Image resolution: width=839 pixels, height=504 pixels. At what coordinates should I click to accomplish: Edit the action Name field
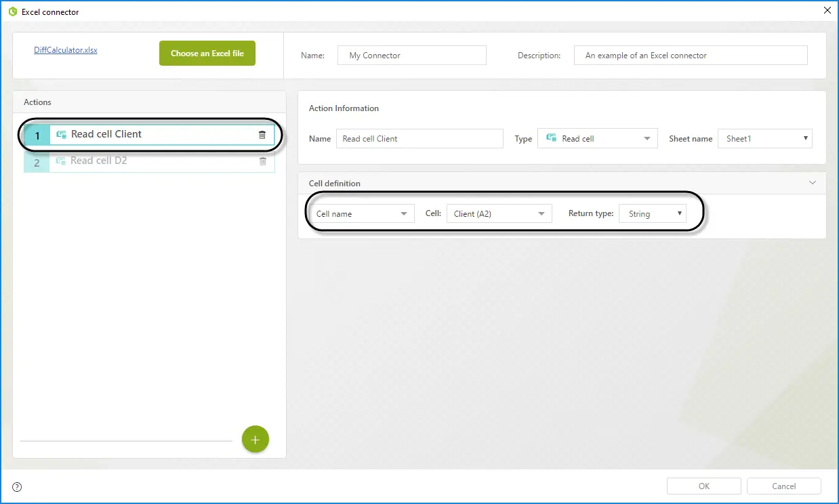point(419,139)
